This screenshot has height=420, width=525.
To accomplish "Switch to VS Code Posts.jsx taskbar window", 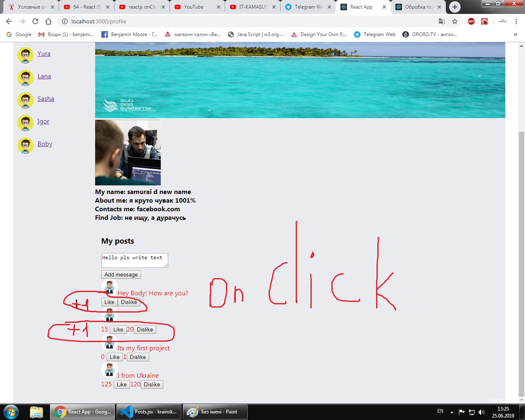I will 149,412.
